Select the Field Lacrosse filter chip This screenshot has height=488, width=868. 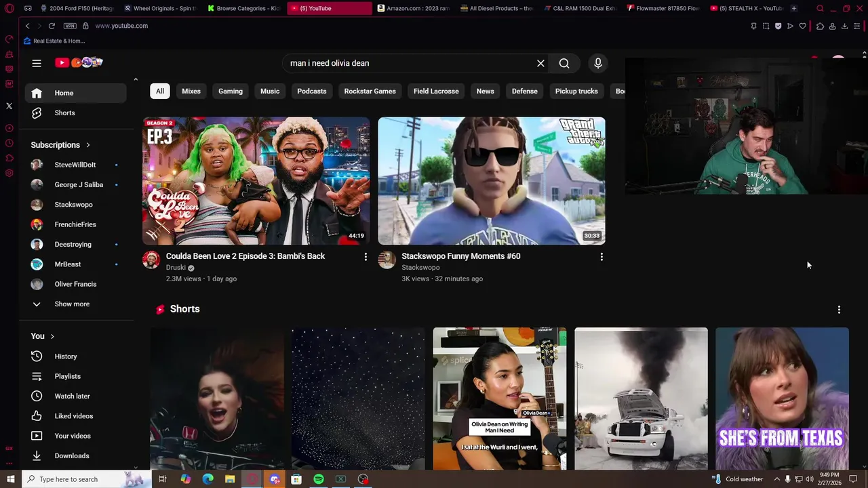pyautogui.click(x=436, y=91)
